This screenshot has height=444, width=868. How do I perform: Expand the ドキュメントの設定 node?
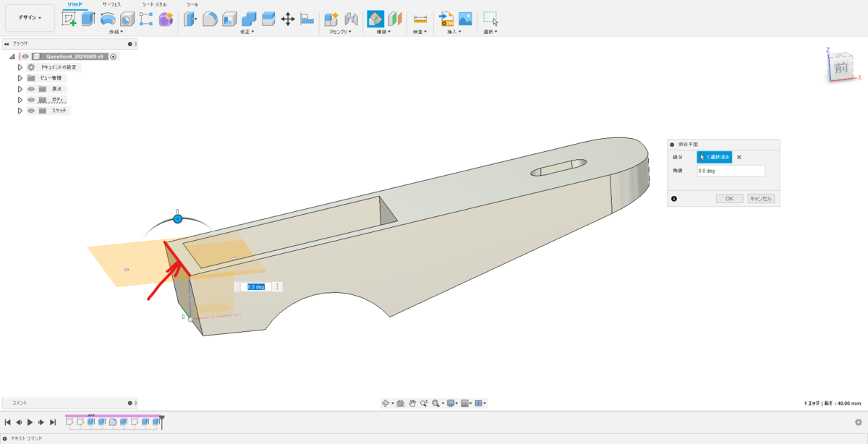pyautogui.click(x=20, y=67)
